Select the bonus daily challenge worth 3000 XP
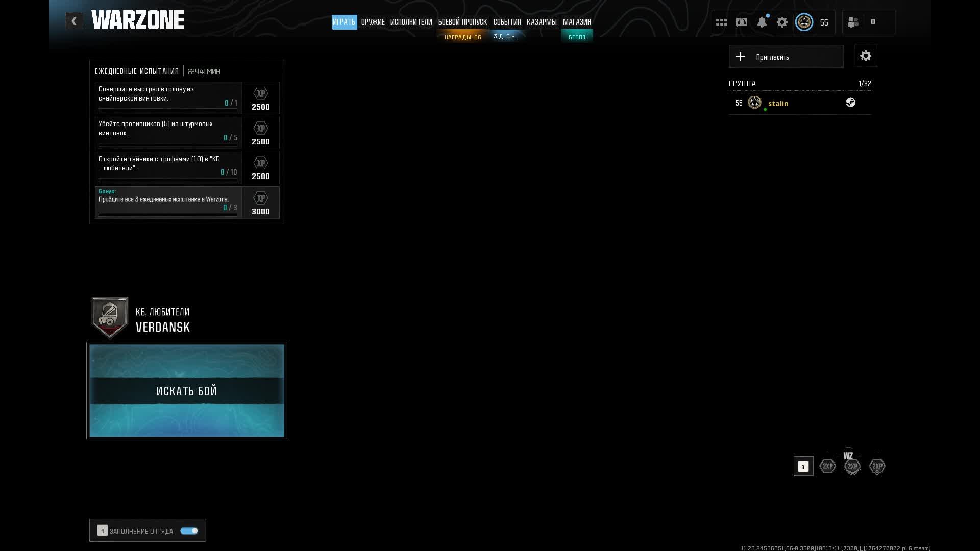 (x=168, y=203)
